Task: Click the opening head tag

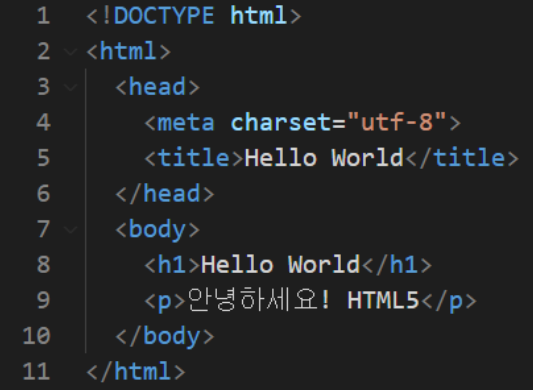Action: click(158, 87)
